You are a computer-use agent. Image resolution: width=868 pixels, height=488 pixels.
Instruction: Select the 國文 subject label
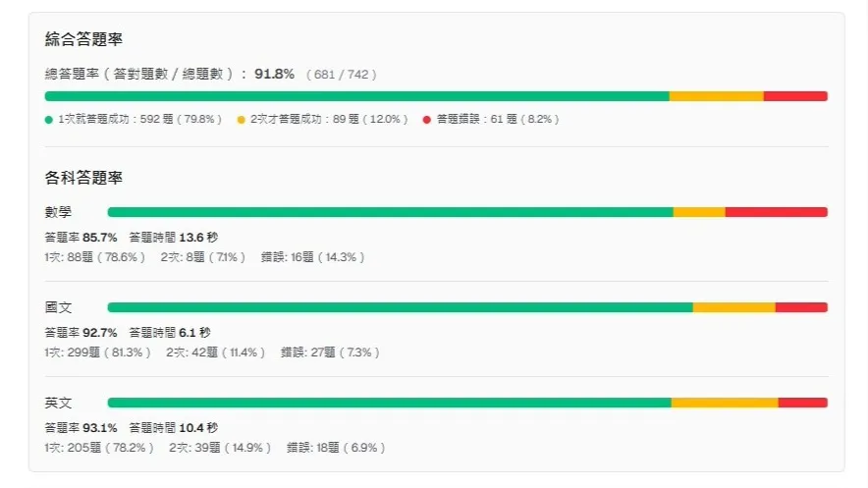click(58, 307)
